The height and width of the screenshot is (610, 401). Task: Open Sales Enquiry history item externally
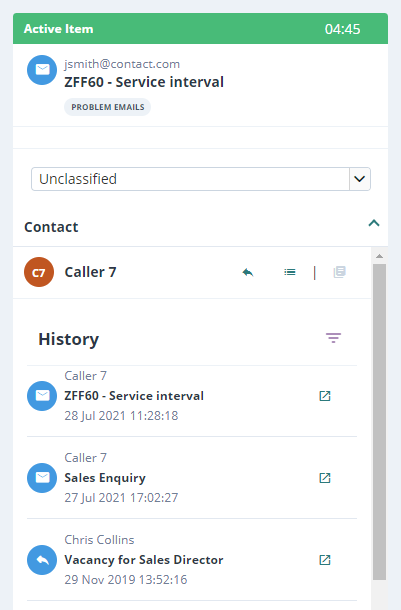click(325, 478)
